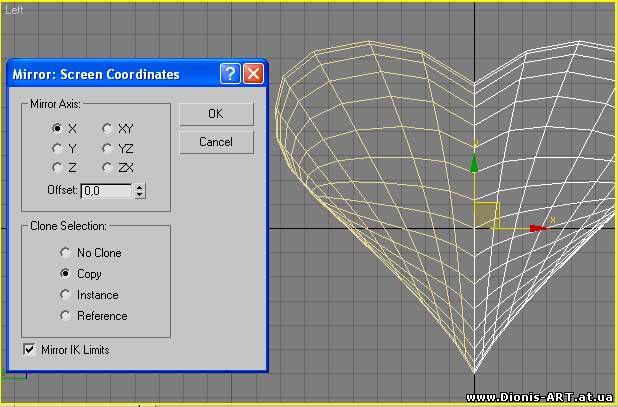Select Instance clone option
This screenshot has height=407, width=618.
tap(65, 295)
